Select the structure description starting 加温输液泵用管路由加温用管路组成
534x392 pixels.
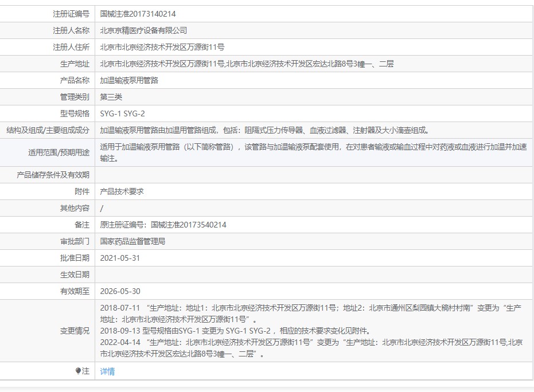(265, 130)
